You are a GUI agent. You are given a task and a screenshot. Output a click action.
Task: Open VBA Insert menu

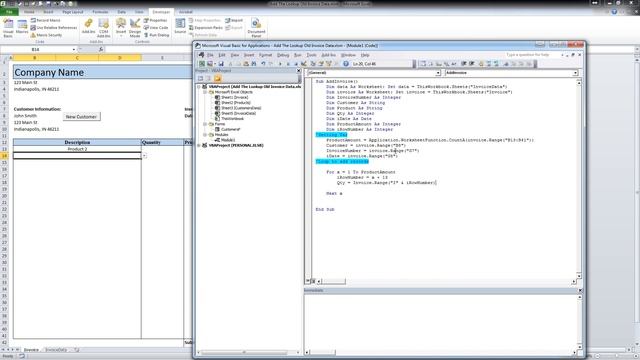point(249,55)
